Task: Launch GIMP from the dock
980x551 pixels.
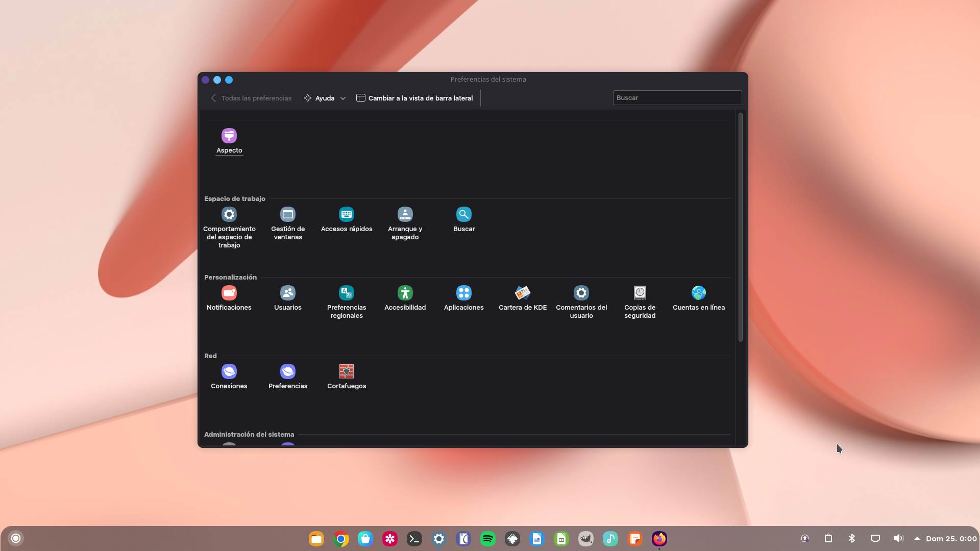Action: (586, 539)
